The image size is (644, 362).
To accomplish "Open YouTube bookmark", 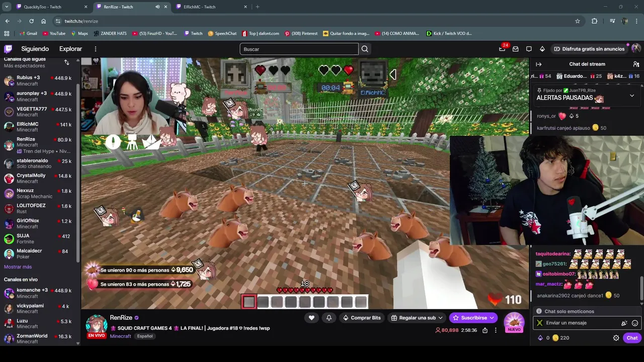I will [x=54, y=33].
